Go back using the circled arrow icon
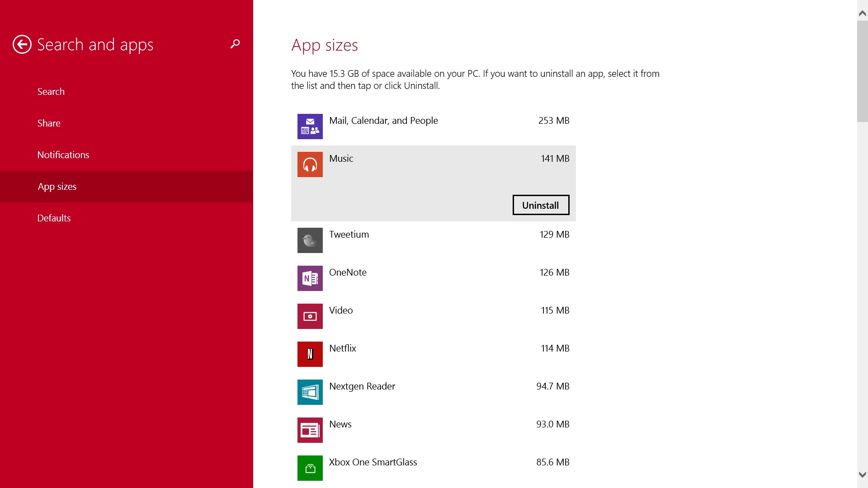Screen dimensions: 868x488 pyautogui.click(x=22, y=44)
